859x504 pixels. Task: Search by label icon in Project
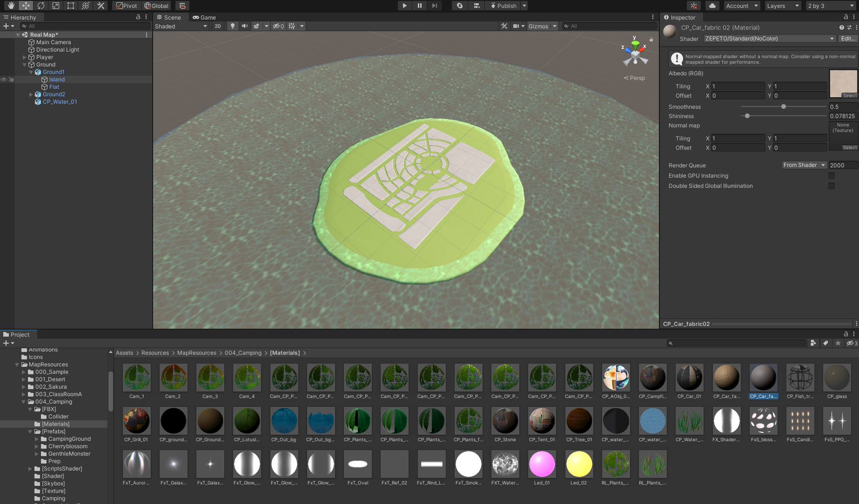point(825,343)
